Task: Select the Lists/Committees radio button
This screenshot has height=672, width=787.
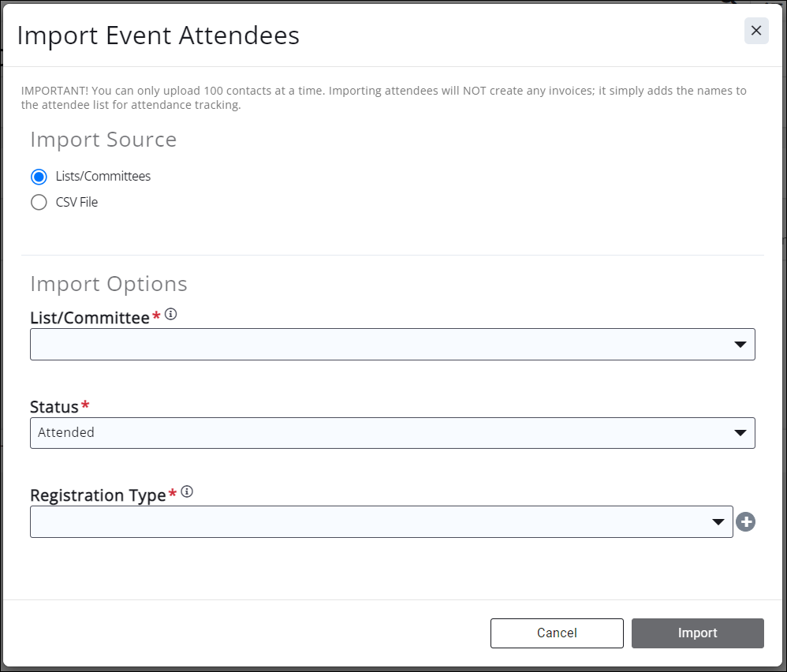Action: 39,176
